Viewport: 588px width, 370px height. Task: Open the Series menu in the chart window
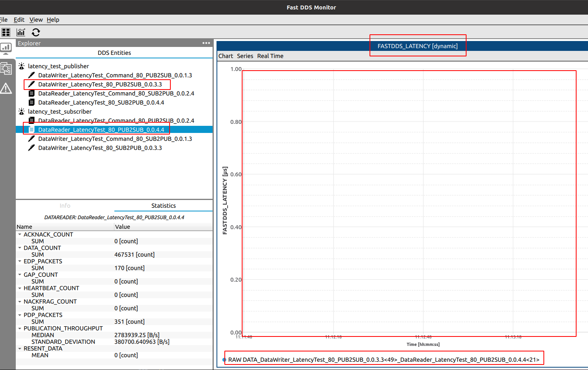(x=245, y=56)
